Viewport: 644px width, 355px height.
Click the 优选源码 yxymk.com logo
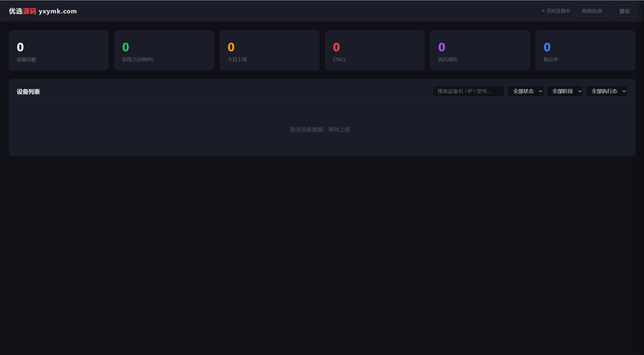click(x=43, y=11)
